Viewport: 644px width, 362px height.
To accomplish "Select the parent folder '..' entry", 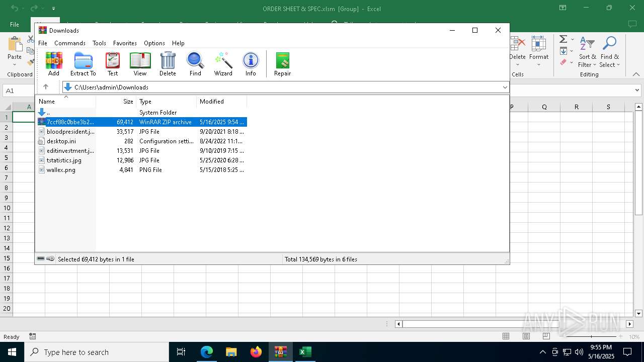I will tap(141, 113).
